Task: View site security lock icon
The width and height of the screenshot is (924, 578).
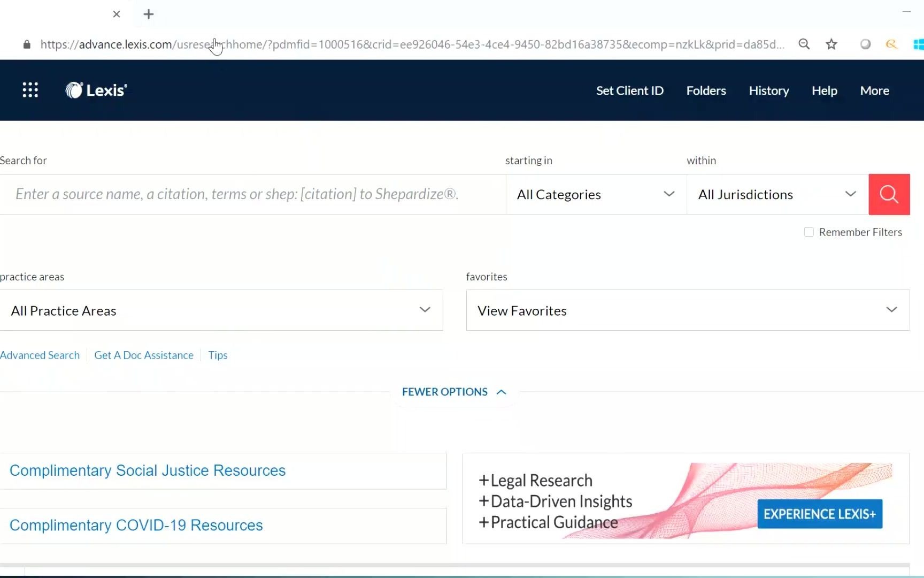Action: pyautogui.click(x=27, y=44)
